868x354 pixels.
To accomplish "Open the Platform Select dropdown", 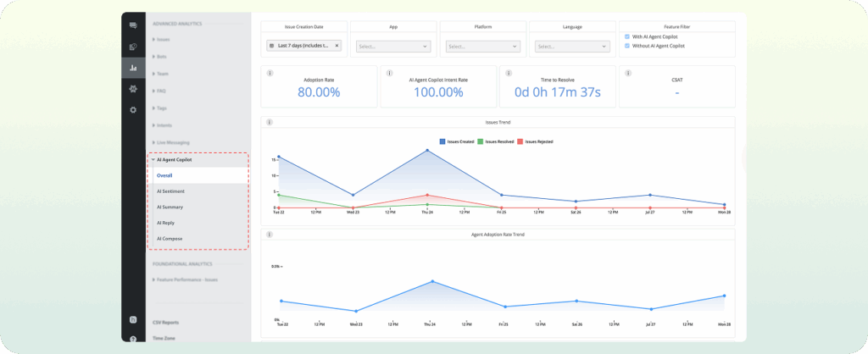I will coord(483,47).
